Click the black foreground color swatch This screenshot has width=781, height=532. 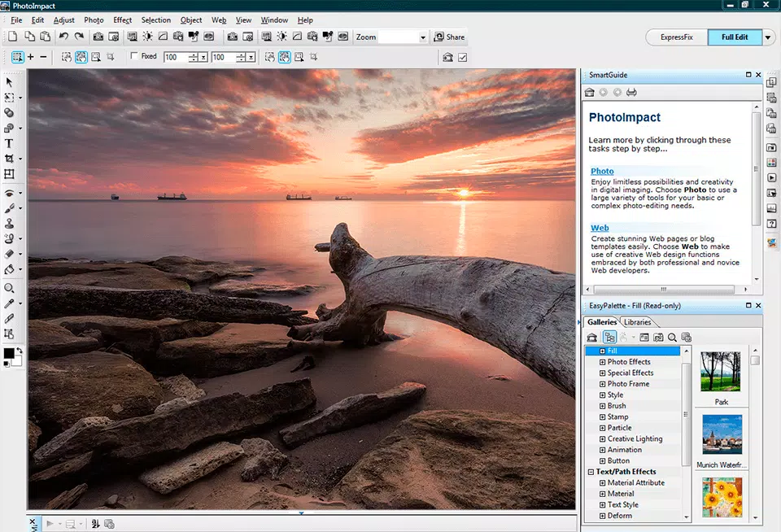(x=9, y=353)
